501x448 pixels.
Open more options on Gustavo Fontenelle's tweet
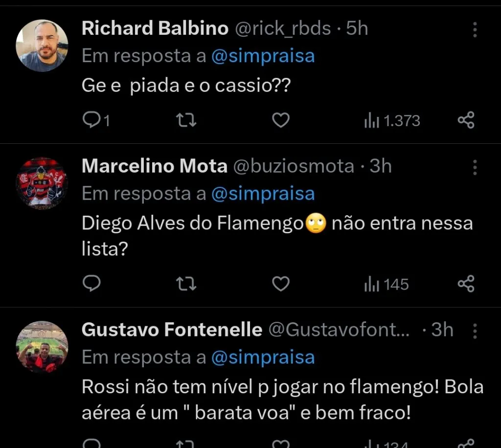(475, 331)
